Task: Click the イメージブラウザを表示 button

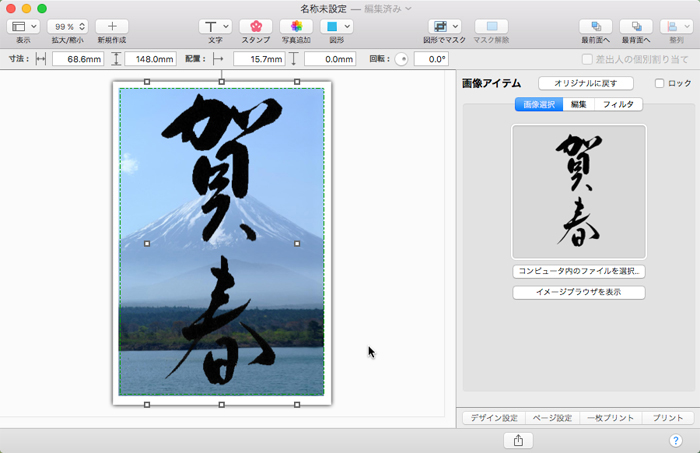Action: [x=578, y=292]
